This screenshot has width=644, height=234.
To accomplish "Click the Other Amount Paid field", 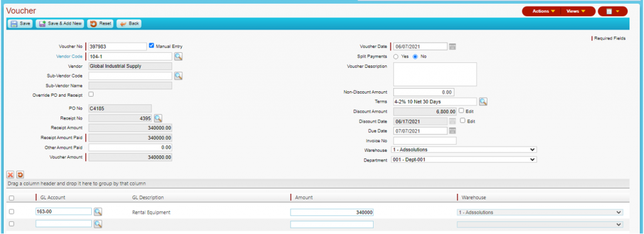I will pos(130,147).
